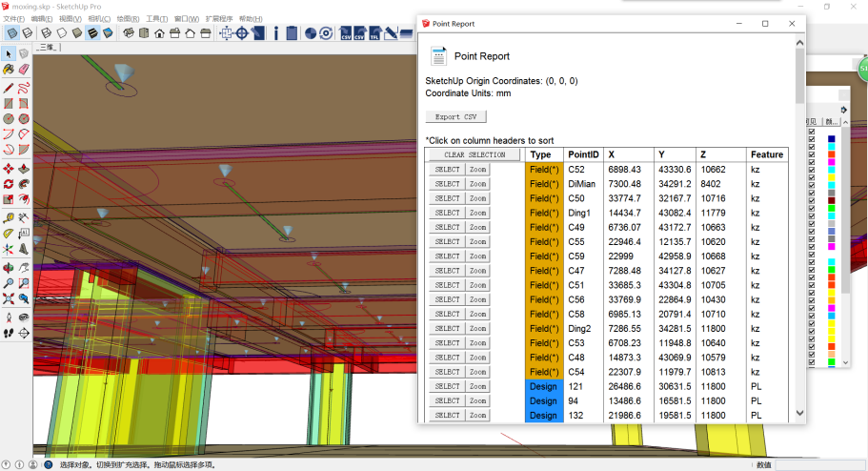Viewport: 868px width, 471px height.
Task: Open the 相机(C) menu
Action: [98, 19]
